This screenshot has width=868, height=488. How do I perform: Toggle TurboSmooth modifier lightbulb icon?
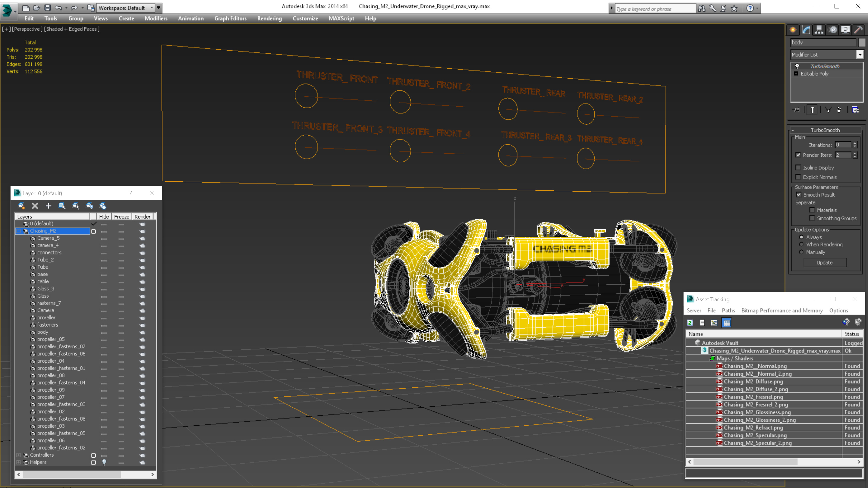[x=797, y=66]
